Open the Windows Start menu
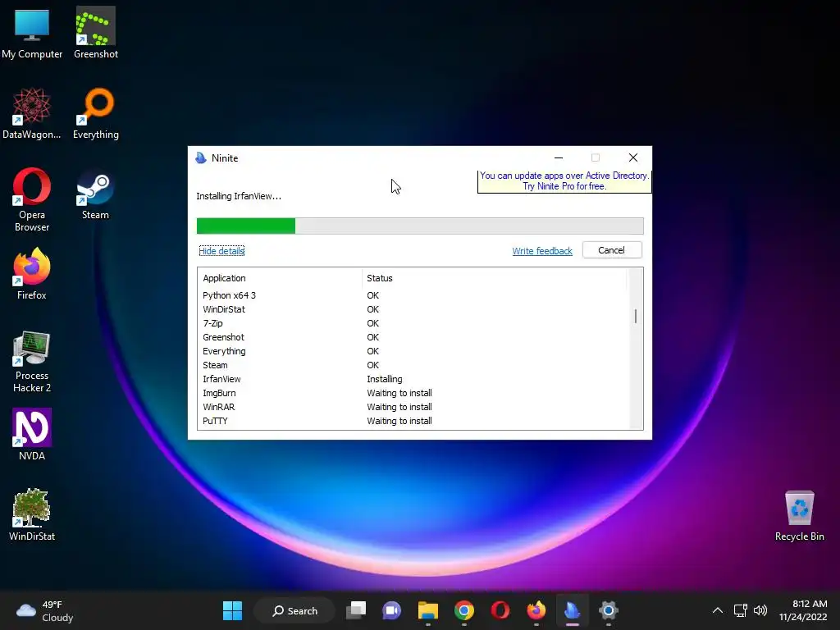The height and width of the screenshot is (630, 840). tap(232, 610)
